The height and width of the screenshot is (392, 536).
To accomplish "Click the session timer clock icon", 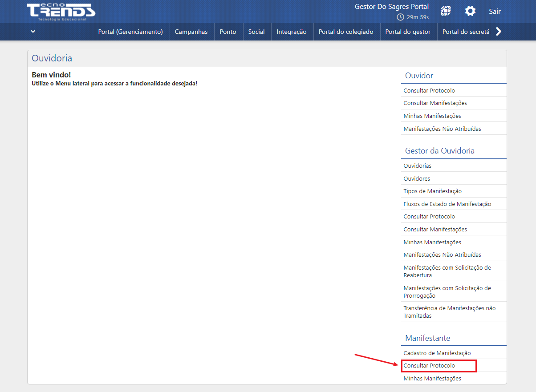I will [x=400, y=17].
